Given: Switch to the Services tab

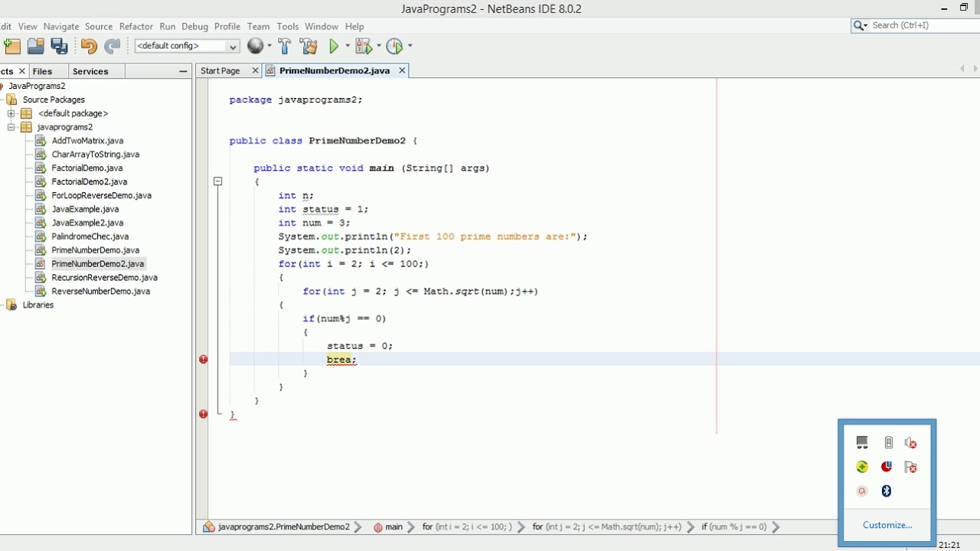Looking at the screenshot, I should 90,71.
